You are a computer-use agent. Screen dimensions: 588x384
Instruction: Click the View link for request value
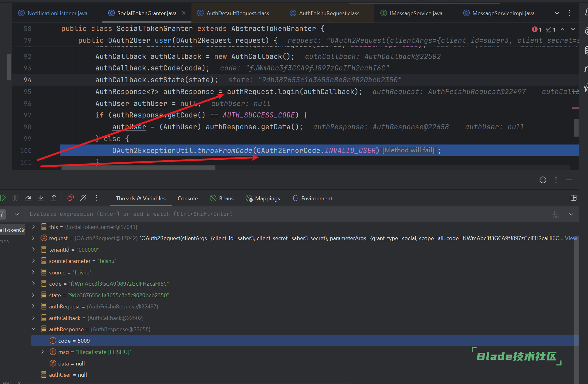point(571,238)
